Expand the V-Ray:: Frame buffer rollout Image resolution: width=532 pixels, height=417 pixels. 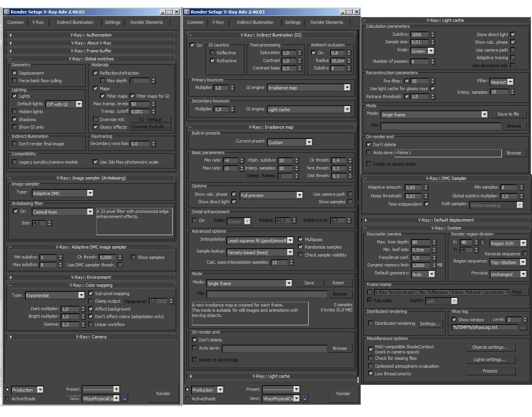tap(91, 51)
